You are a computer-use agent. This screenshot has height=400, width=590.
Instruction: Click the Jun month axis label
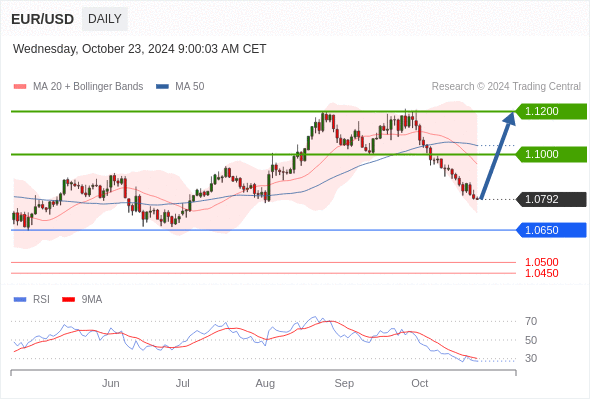pyautogui.click(x=111, y=383)
